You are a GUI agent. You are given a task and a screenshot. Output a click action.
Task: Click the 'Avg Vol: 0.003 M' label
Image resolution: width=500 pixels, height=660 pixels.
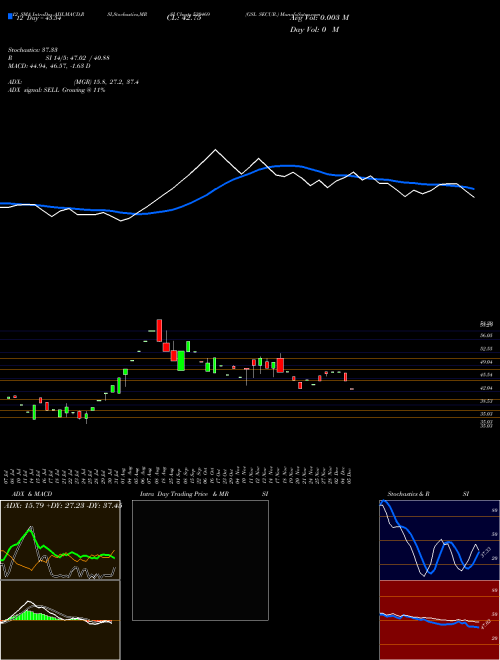(x=319, y=18)
